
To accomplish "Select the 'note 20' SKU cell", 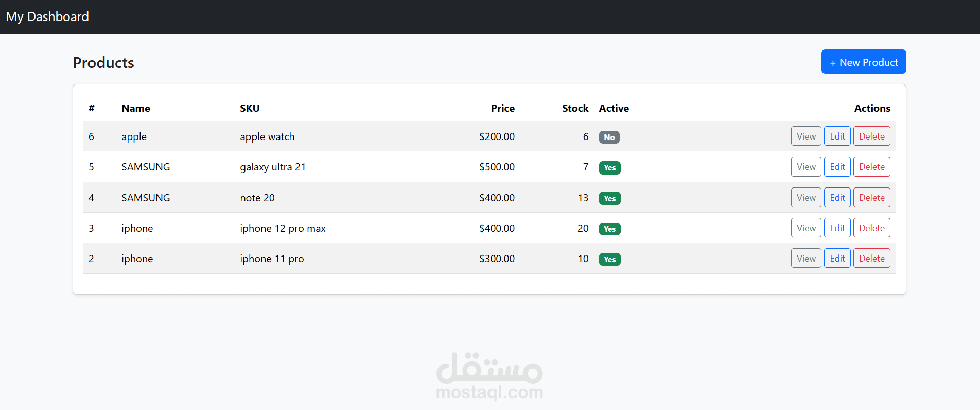I will click(257, 198).
